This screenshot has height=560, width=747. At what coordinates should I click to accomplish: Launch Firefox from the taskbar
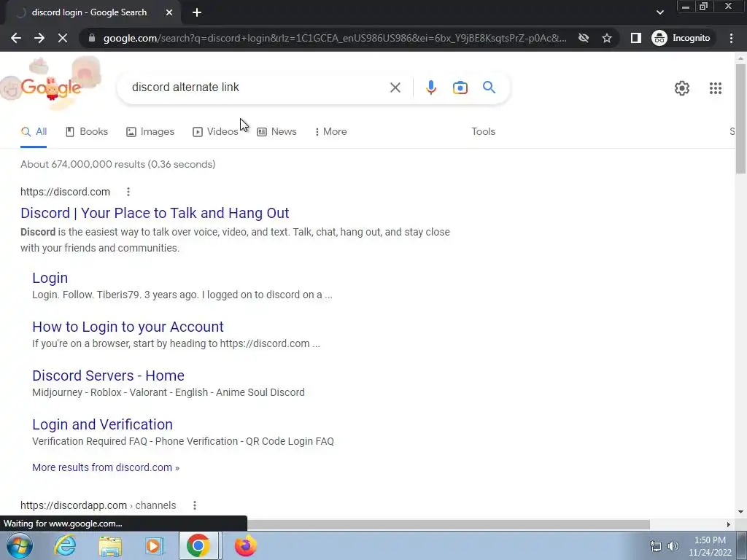click(245, 545)
